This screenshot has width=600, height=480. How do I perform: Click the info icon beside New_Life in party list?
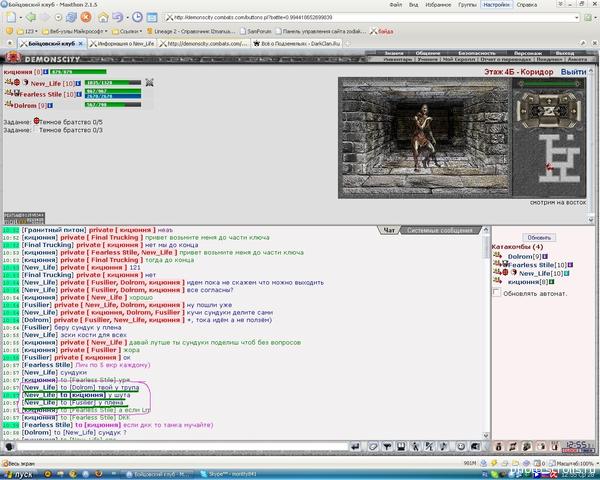(x=78, y=83)
